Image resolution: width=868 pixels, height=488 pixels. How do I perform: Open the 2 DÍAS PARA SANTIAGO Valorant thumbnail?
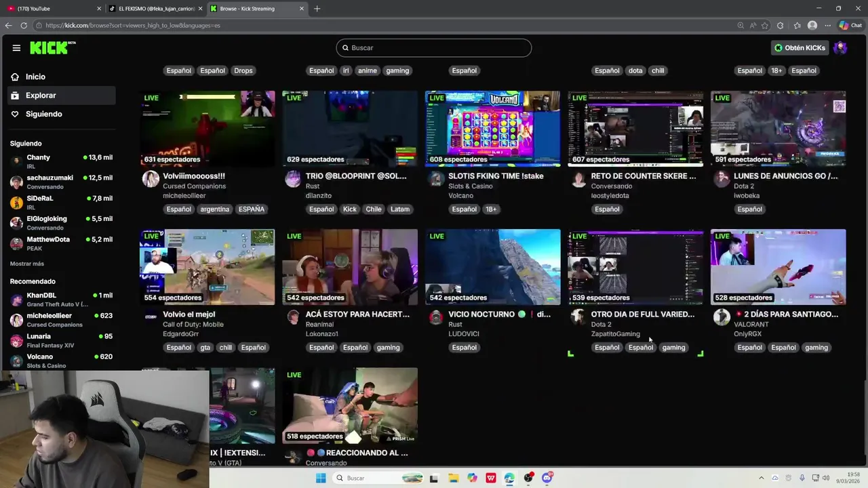pyautogui.click(x=778, y=267)
